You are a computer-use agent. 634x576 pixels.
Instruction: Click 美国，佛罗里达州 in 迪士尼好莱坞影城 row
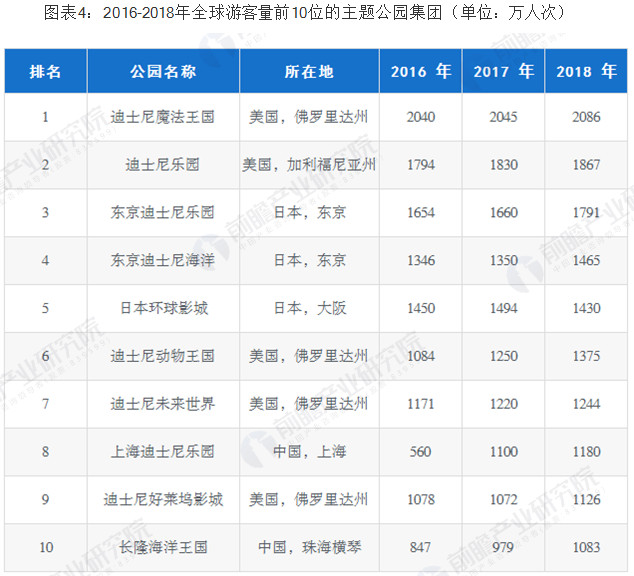[x=309, y=500]
